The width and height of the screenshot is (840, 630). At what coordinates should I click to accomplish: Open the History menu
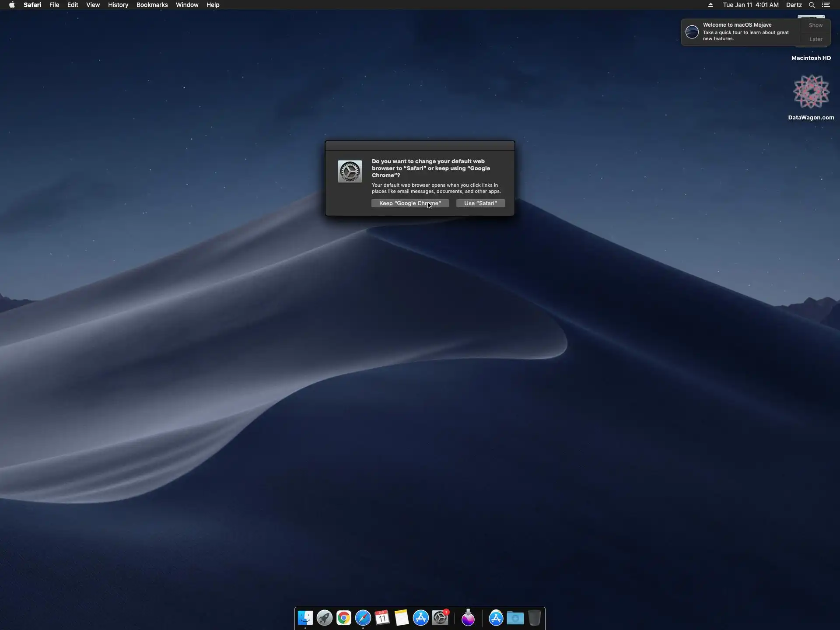click(x=118, y=5)
